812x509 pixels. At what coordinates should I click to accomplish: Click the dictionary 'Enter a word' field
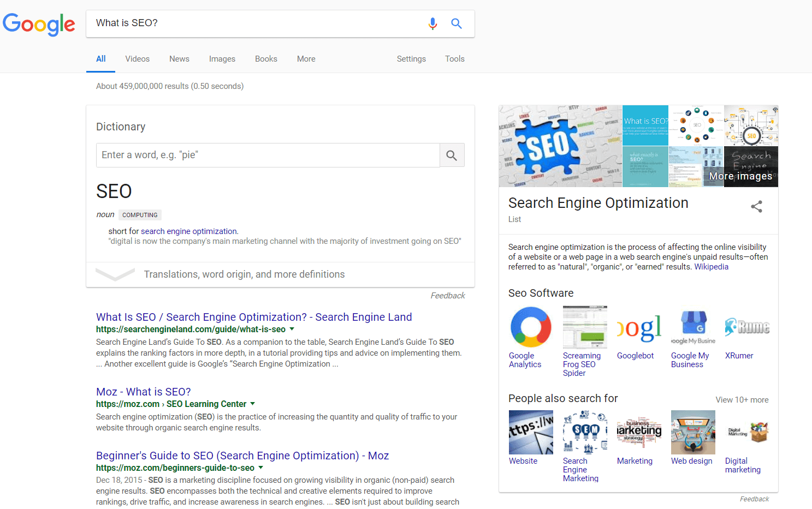pos(268,155)
